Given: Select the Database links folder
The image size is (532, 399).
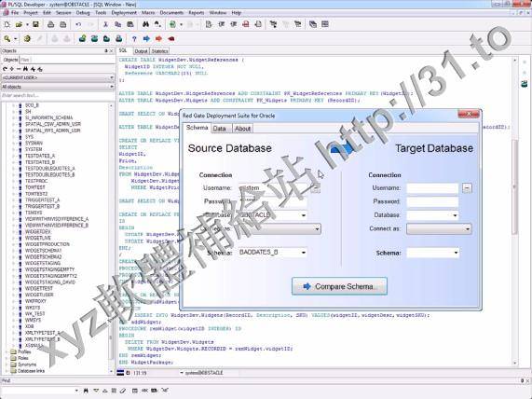Looking at the screenshot, I should click(x=31, y=371).
